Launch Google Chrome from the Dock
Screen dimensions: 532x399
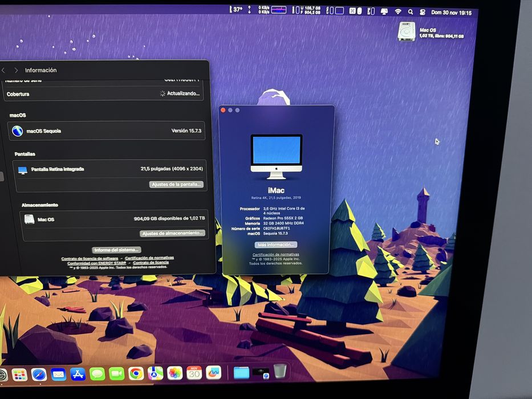click(136, 373)
